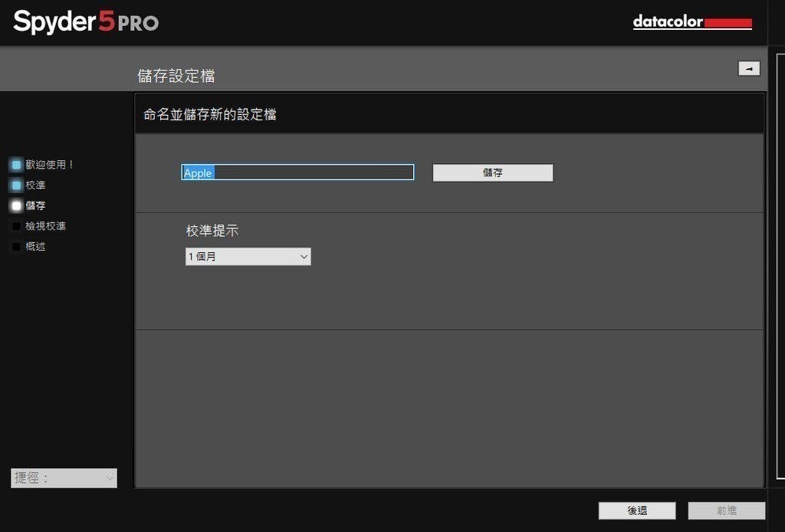Expand the 捷徑 shortcuts dropdown
Screen dimensions: 785x532
click(63, 478)
